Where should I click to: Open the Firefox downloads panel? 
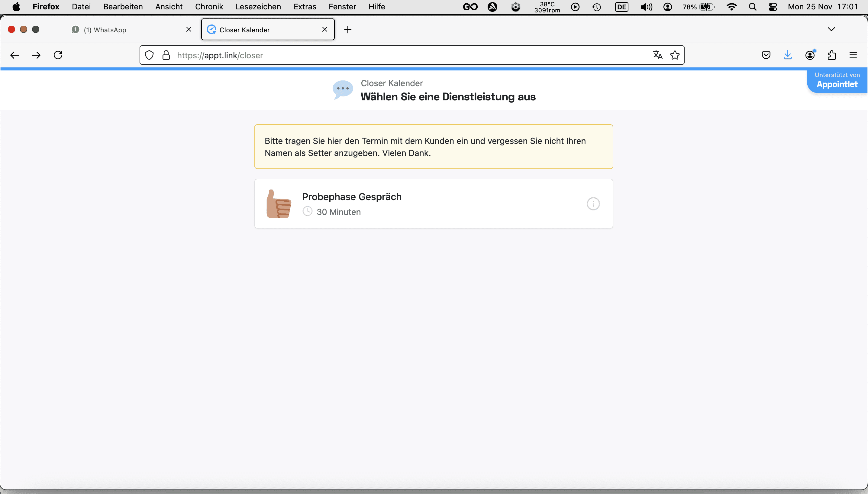[788, 55]
